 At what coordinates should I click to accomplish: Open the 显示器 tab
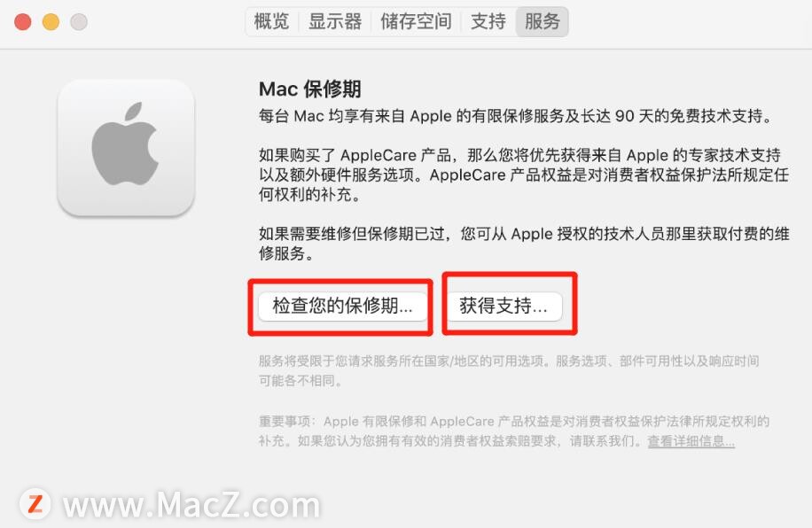tap(335, 22)
